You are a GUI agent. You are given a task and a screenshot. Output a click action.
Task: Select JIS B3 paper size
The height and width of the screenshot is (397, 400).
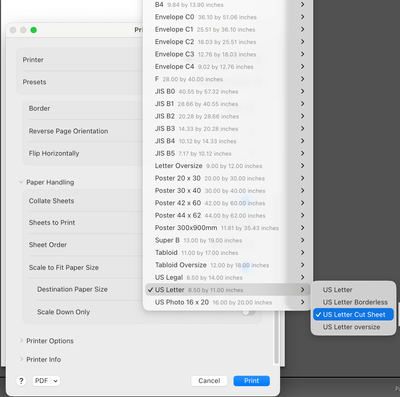(228, 128)
